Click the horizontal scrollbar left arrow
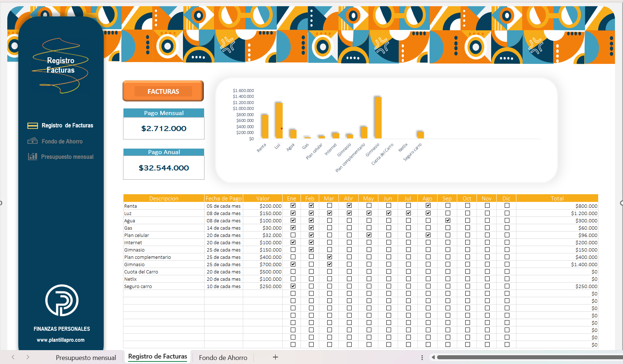The image size is (623, 364). tap(433, 357)
